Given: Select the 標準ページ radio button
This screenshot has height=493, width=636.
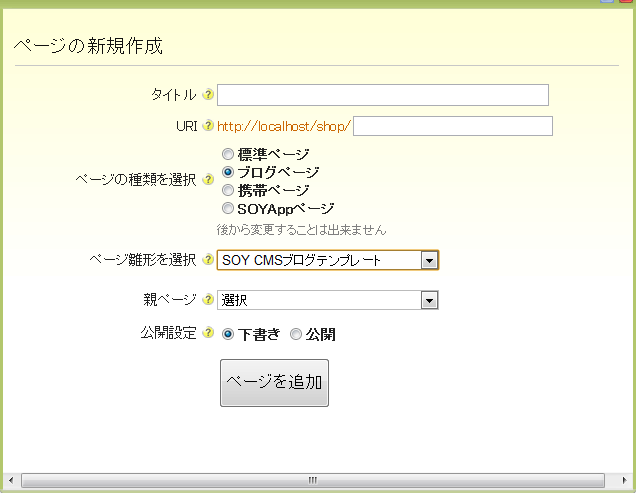Looking at the screenshot, I should pyautogui.click(x=228, y=154).
